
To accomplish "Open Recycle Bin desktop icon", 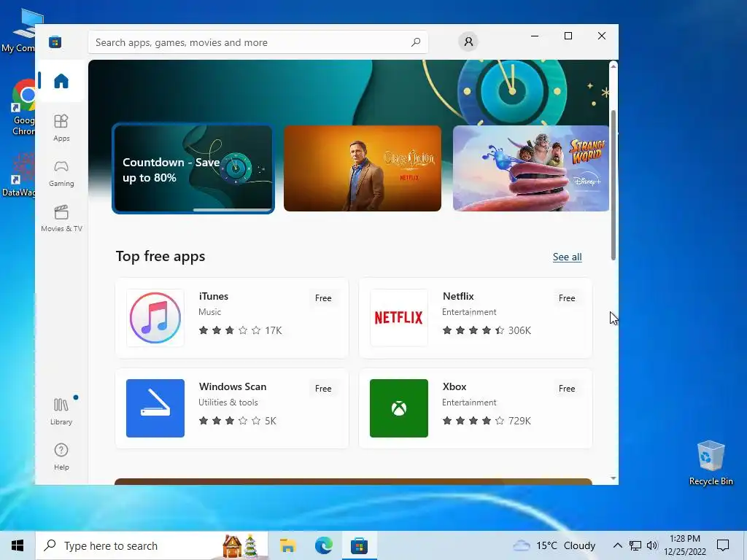I will click(x=711, y=463).
